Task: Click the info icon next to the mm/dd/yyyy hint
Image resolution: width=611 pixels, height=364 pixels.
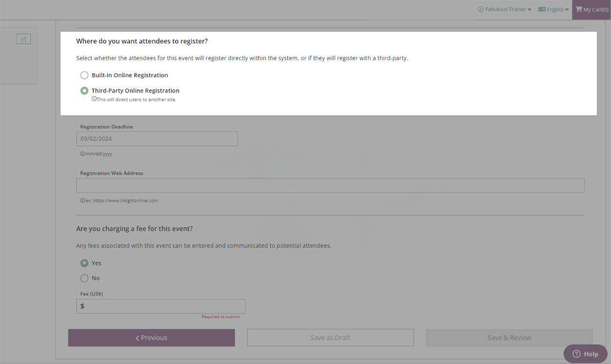Action: (x=82, y=153)
